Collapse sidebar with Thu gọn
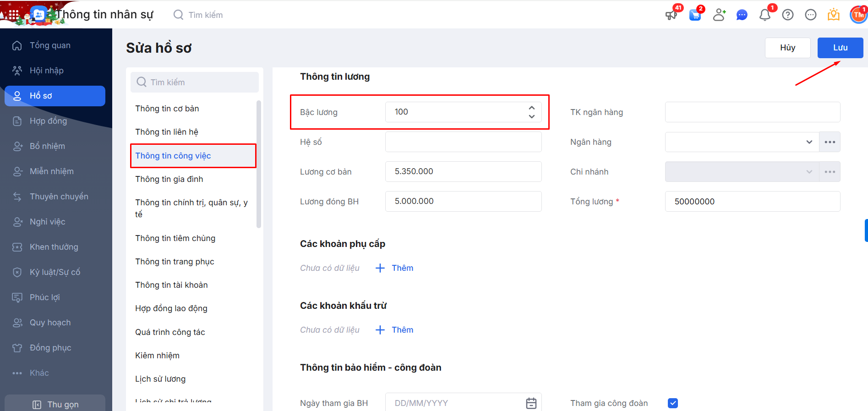The image size is (868, 411). (55, 404)
